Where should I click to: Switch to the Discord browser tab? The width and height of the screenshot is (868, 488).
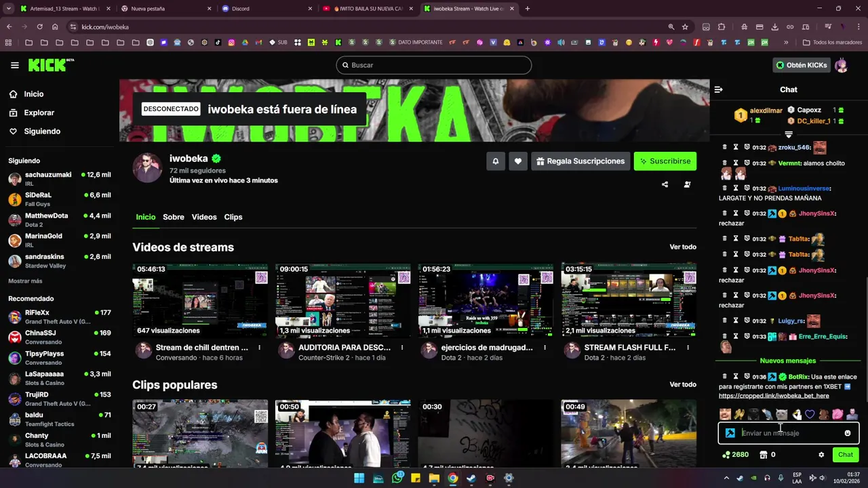click(267, 9)
